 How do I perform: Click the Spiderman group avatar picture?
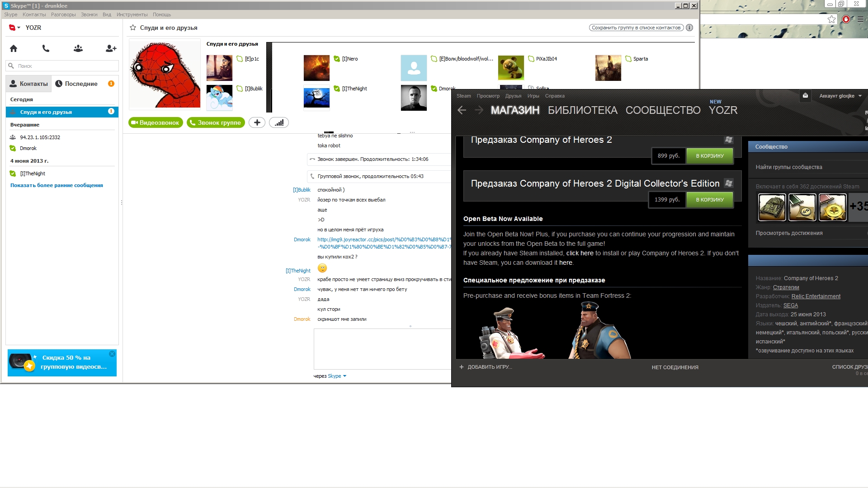[x=165, y=75]
